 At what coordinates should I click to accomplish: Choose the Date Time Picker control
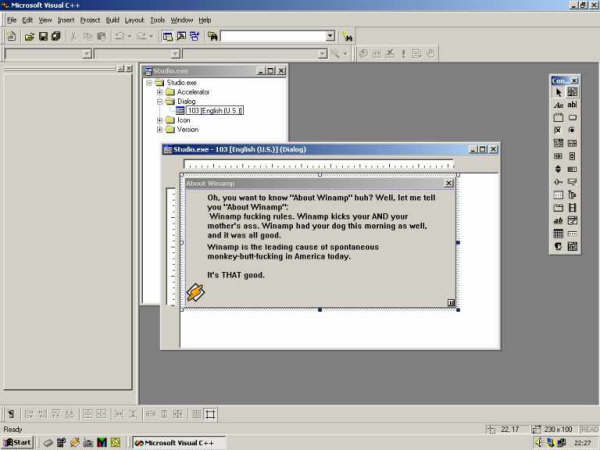(572, 221)
